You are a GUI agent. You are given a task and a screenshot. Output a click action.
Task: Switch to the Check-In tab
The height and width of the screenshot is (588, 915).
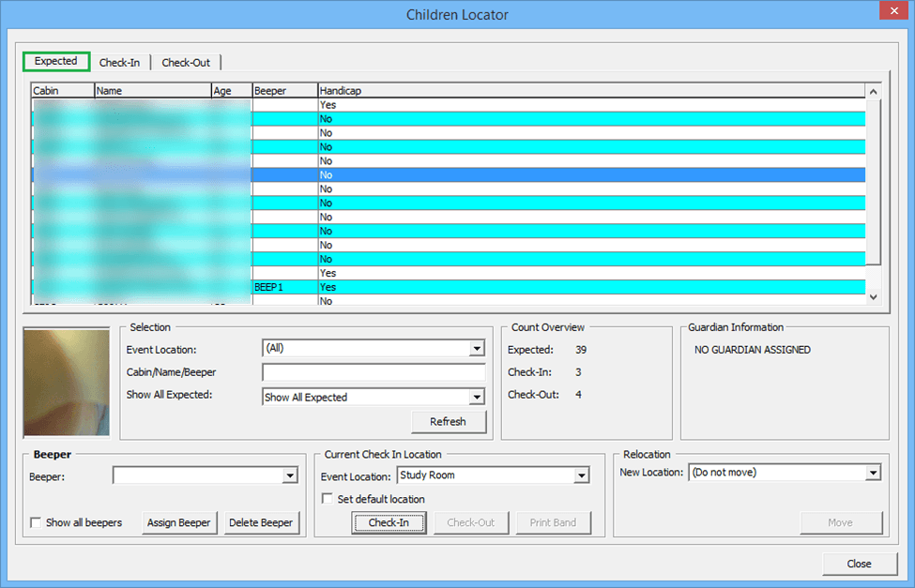120,62
